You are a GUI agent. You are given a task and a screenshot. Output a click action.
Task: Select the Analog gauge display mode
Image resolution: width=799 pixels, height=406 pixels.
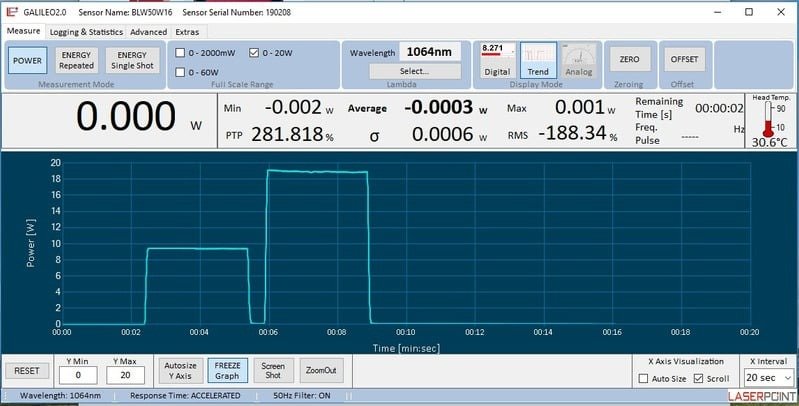click(x=579, y=60)
